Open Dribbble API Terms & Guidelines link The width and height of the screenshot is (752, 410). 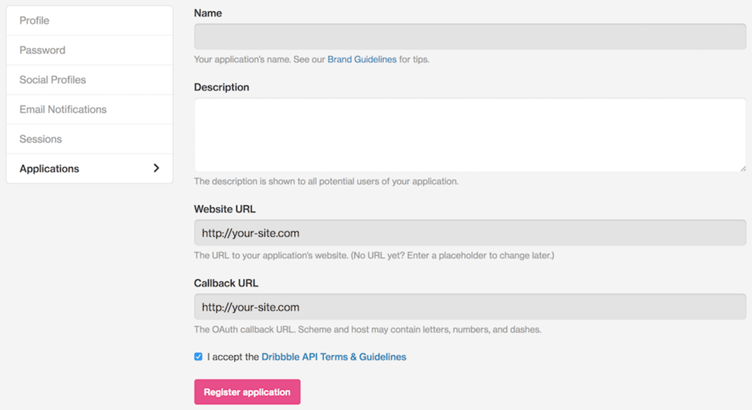coord(334,357)
